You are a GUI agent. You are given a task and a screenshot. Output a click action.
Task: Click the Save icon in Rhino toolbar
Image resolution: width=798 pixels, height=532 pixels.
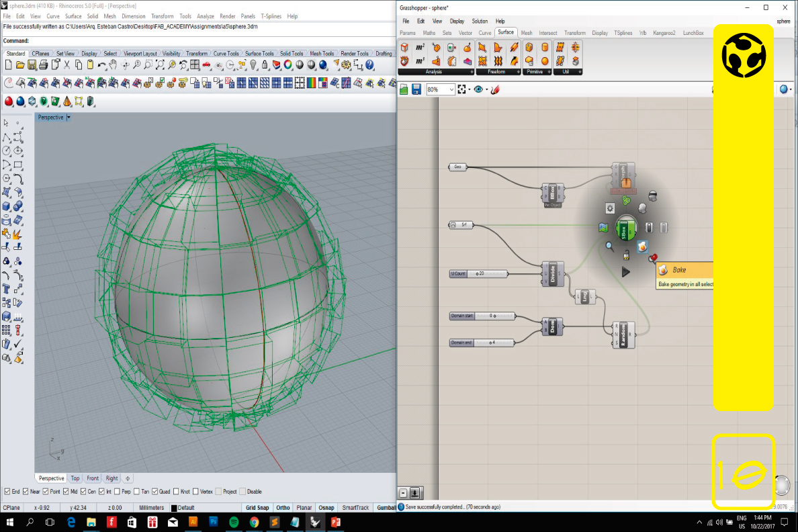pos(32,65)
